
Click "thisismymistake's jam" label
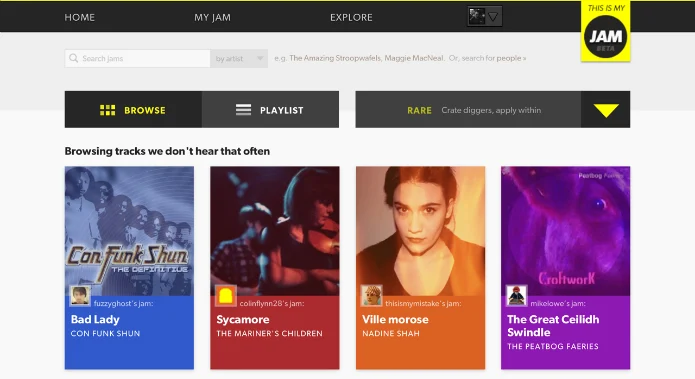[x=423, y=303]
